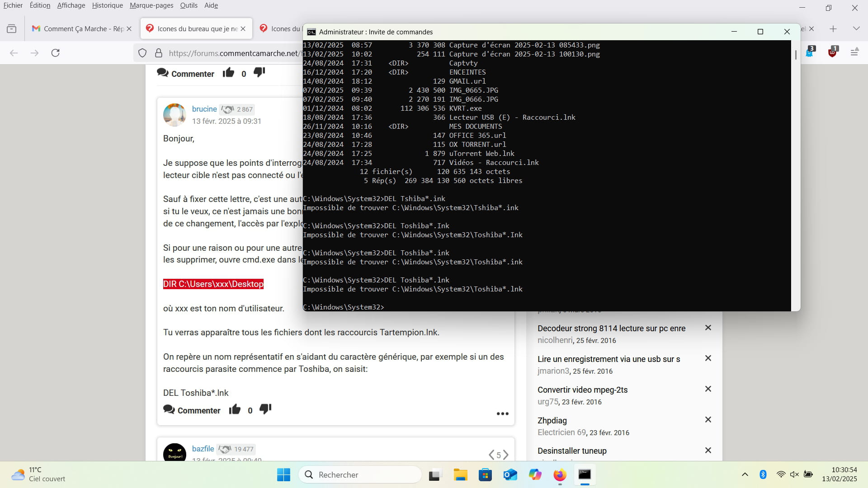Viewport: 868px width, 488px height.
Task: Click the Firefox forward arrow
Action: (35, 53)
